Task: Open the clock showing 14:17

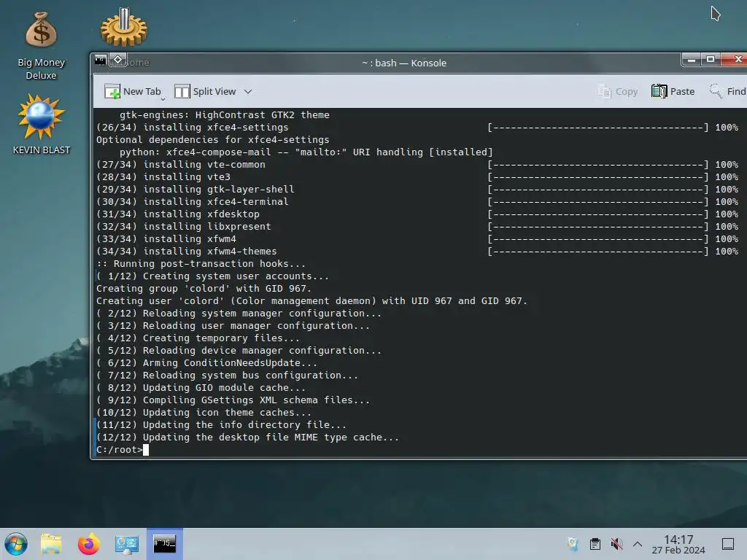Action: 678,544
